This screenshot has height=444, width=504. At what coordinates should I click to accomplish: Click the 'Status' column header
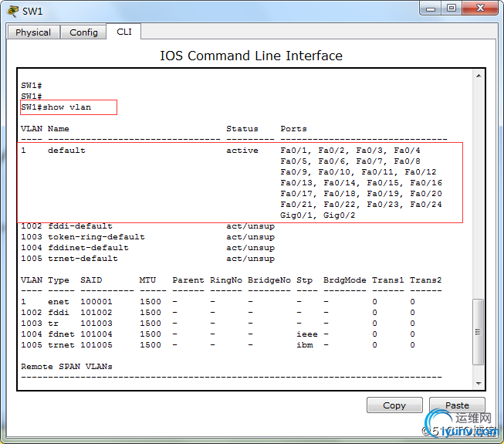242,129
